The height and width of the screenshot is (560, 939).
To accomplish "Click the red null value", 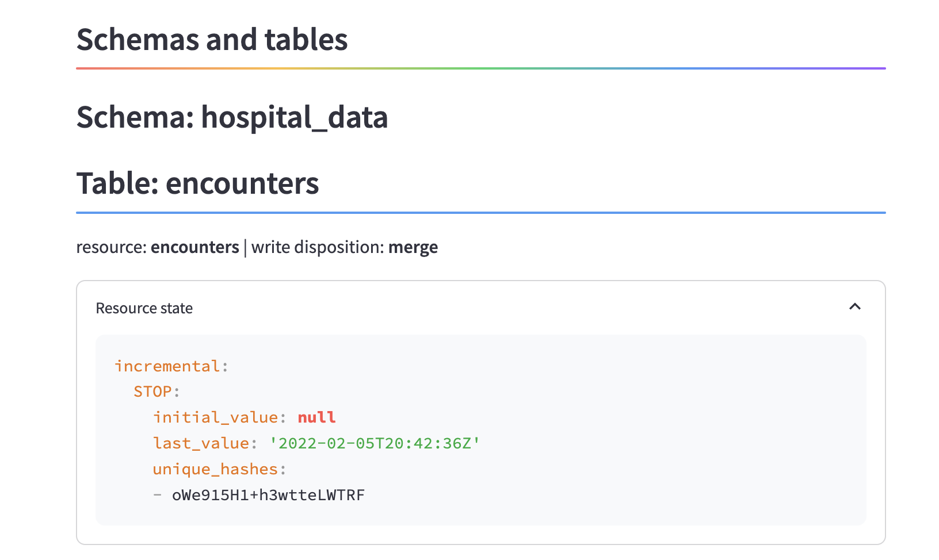I will click(316, 417).
